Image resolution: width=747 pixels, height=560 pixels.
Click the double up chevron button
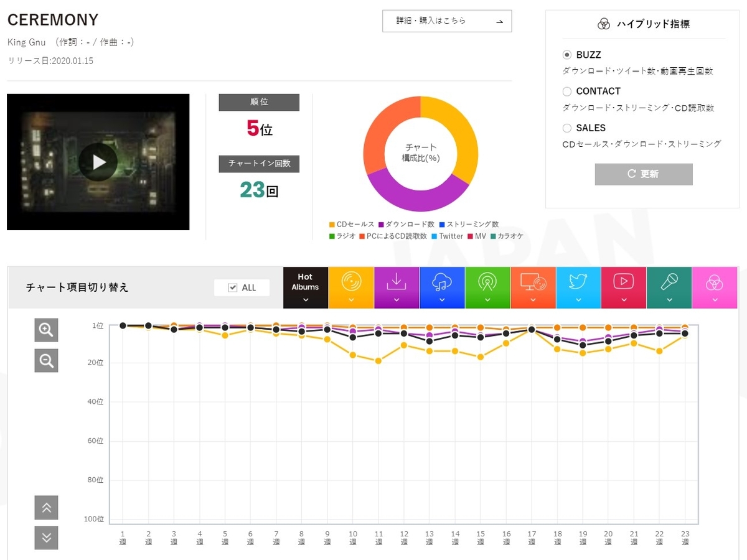point(46,508)
